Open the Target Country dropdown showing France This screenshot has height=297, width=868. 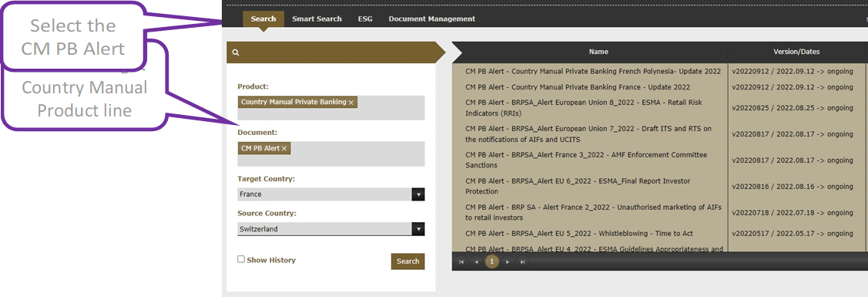[331, 194]
